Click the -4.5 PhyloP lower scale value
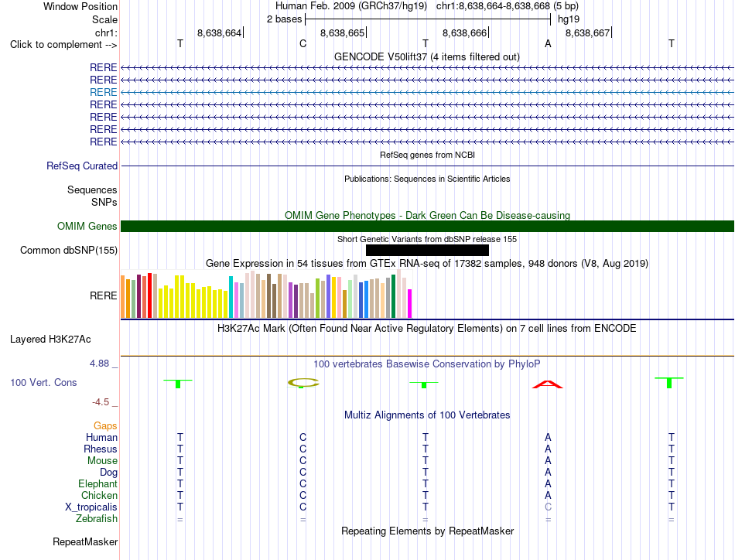Image resolution: width=735 pixels, height=560 pixels. (x=101, y=402)
